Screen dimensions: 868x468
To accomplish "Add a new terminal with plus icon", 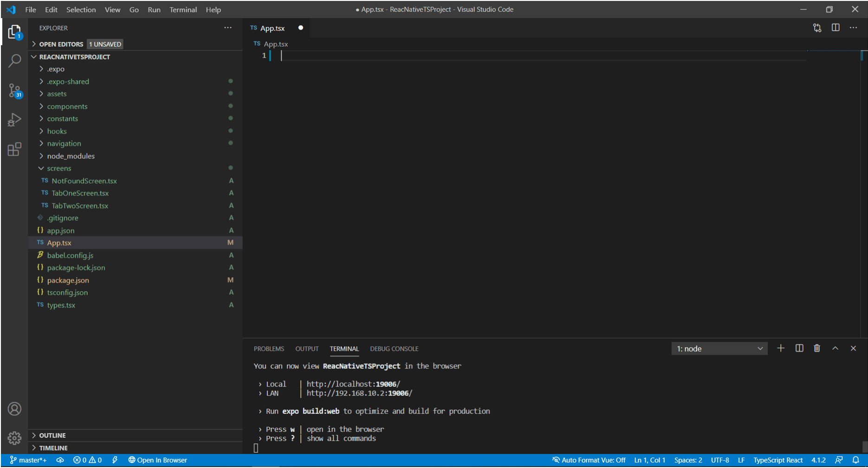I will (x=781, y=348).
